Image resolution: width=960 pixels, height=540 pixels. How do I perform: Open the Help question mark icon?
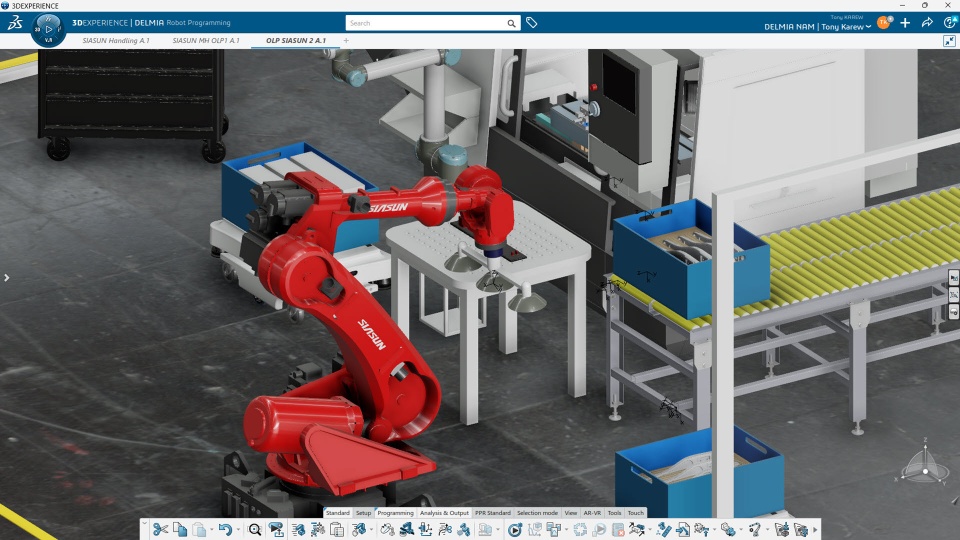[x=950, y=23]
